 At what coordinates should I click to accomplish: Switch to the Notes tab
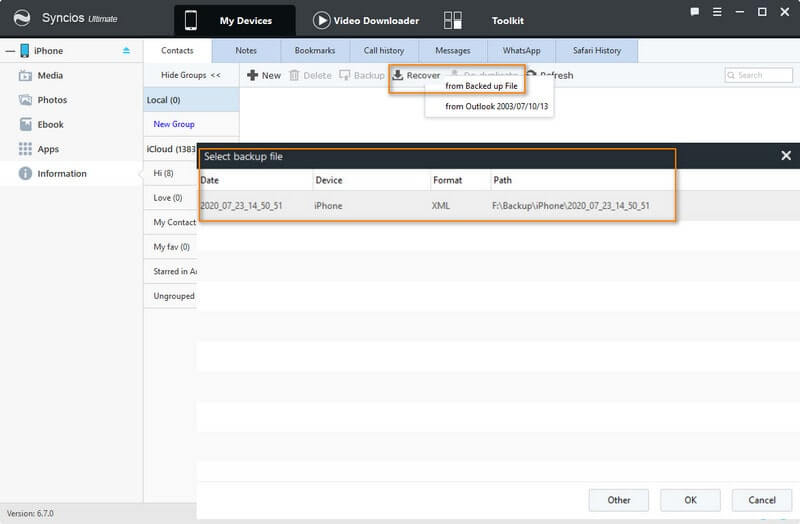click(246, 51)
